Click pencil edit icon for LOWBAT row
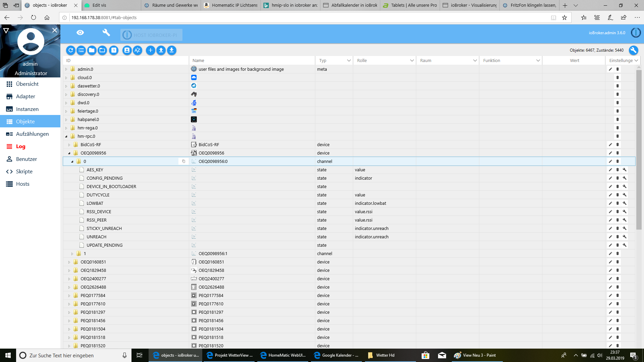Image resolution: width=644 pixels, height=362 pixels. point(610,203)
